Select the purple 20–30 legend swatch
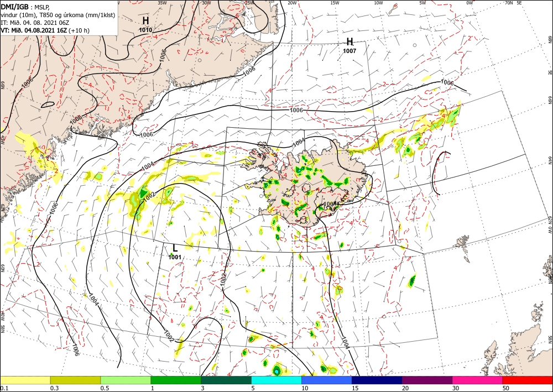 pyautogui.click(x=427, y=380)
